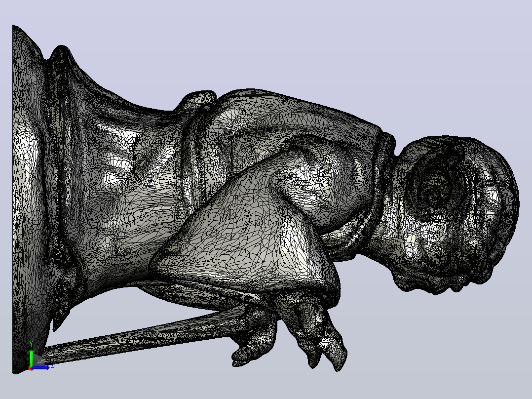The height and width of the screenshot is (399, 532).
Task: Click the red origin dot of the axis triad
Action: [x=31, y=368]
